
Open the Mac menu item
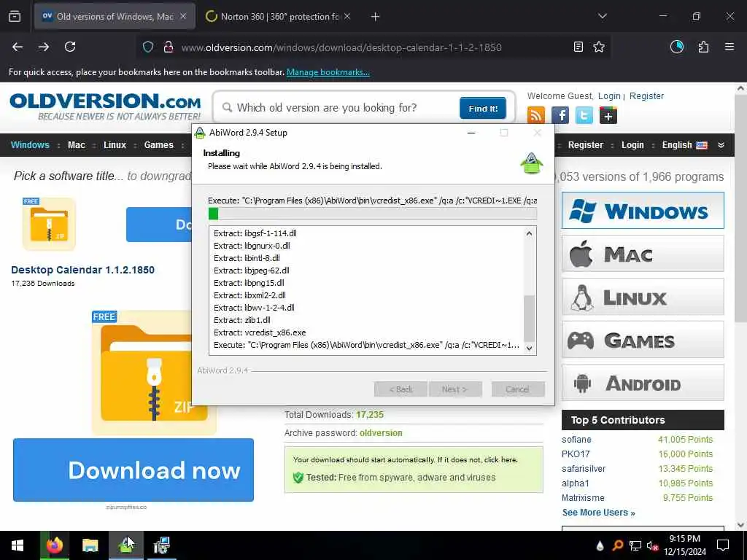point(76,145)
